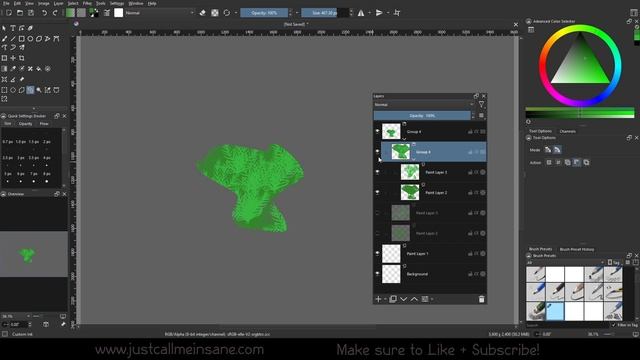Select the Polygon shape tool
The height and width of the screenshot is (360, 640).
pos(39,39)
